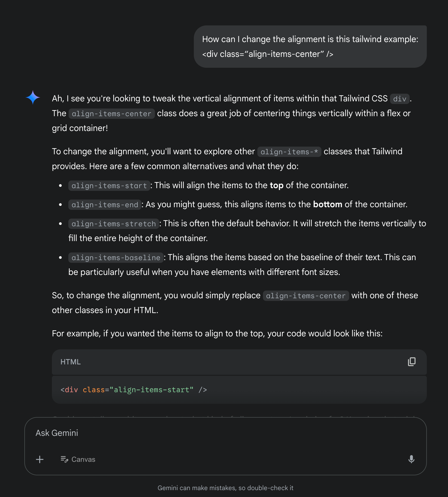Viewport: 448px width, 497px height.
Task: Click the div code line inside the code block
Action: 134,390
